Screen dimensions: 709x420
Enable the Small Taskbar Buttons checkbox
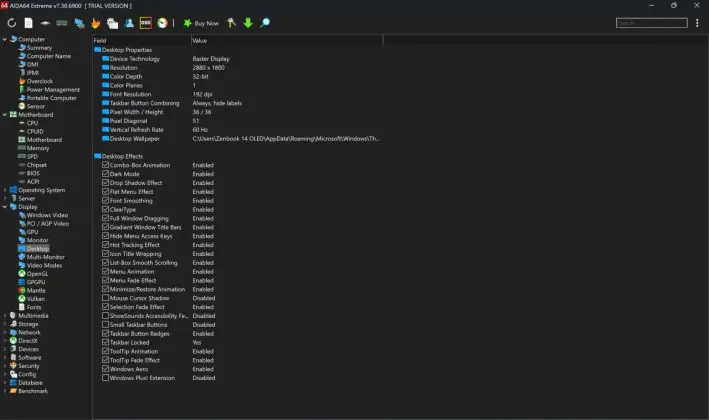105,325
